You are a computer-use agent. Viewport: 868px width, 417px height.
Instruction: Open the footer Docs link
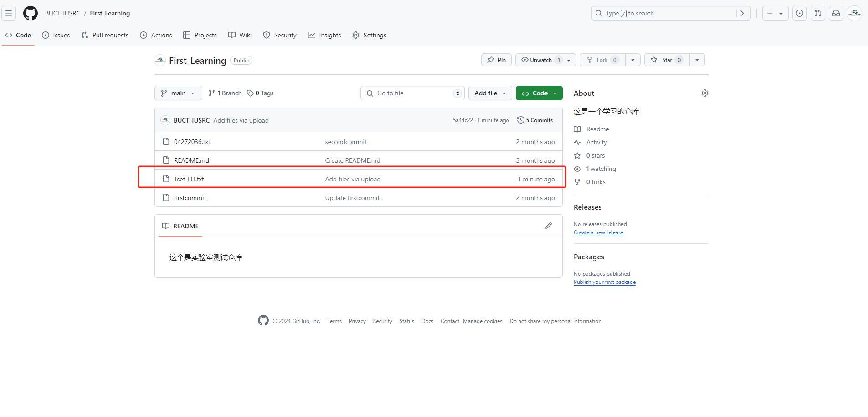pos(427,321)
